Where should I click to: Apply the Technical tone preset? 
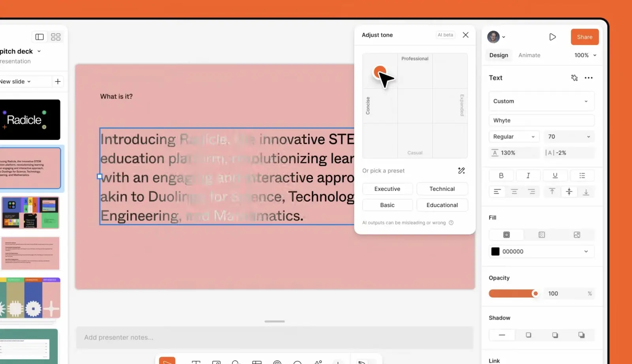[442, 189]
